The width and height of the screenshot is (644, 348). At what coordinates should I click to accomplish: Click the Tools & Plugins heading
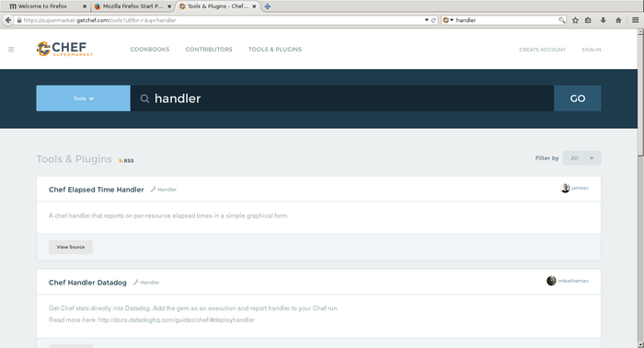(74, 159)
